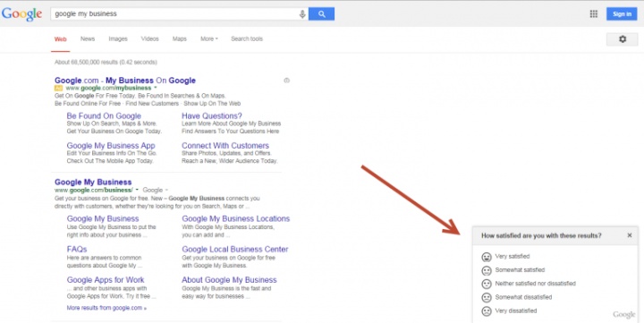Open the 'Google Apps for Work' link
Viewport: 644px width, 323px height.
click(106, 280)
